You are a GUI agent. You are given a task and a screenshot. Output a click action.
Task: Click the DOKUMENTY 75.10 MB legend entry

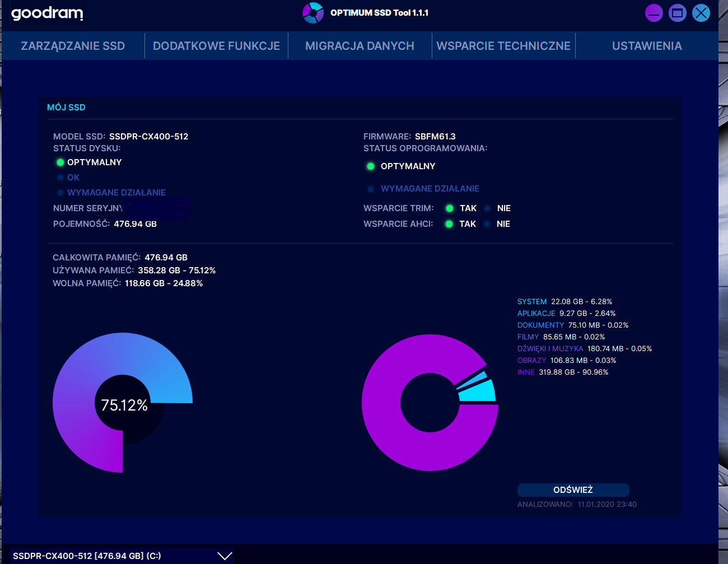pyautogui.click(x=573, y=325)
